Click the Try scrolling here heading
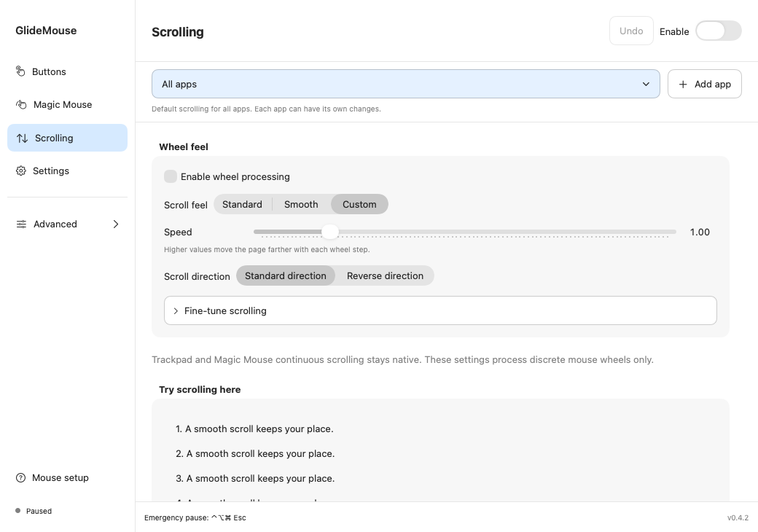The width and height of the screenshot is (758, 532). coord(200,389)
